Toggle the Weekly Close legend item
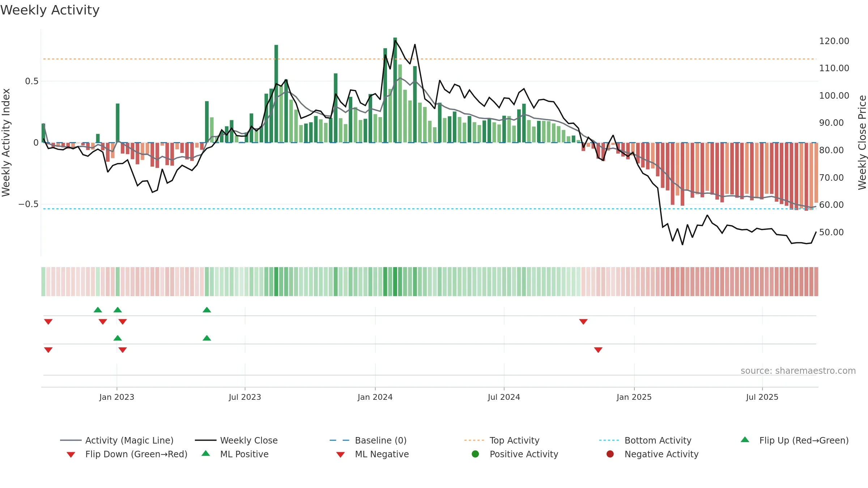Image resolution: width=868 pixels, height=488 pixels. point(236,440)
